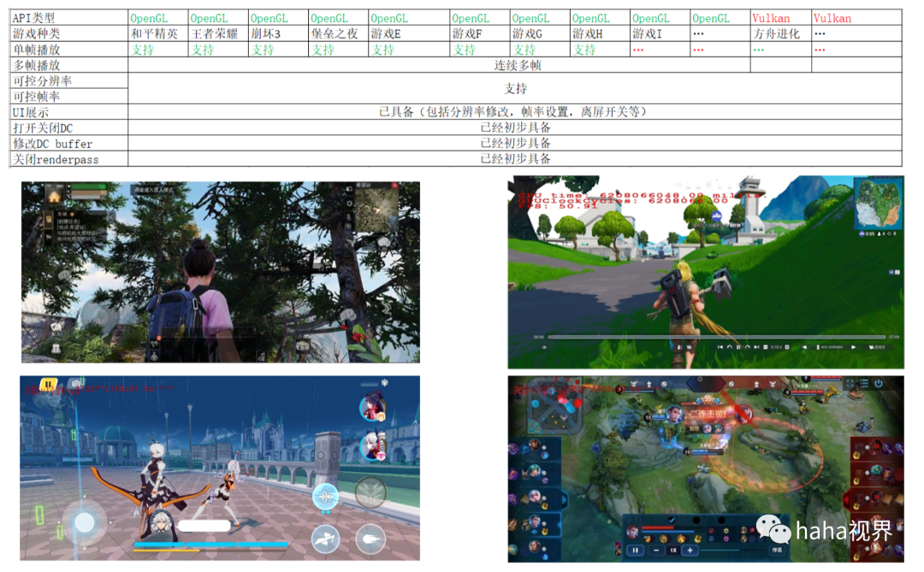Rewind the Fortnite replay
This screenshot has width=924, height=572.
(x=730, y=347)
